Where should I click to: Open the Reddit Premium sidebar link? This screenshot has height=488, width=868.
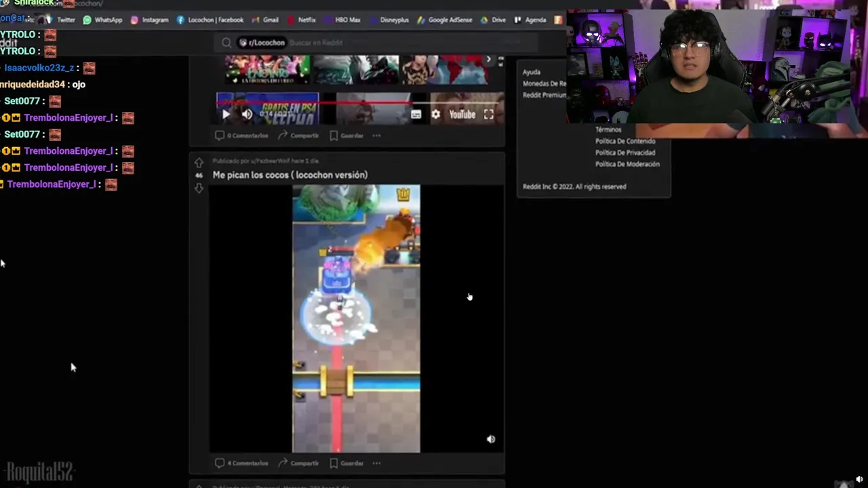545,95
